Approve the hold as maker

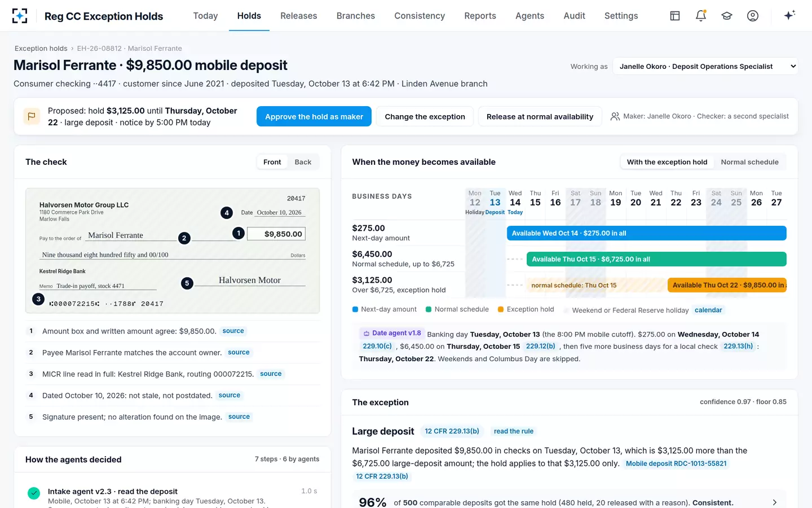(x=314, y=116)
